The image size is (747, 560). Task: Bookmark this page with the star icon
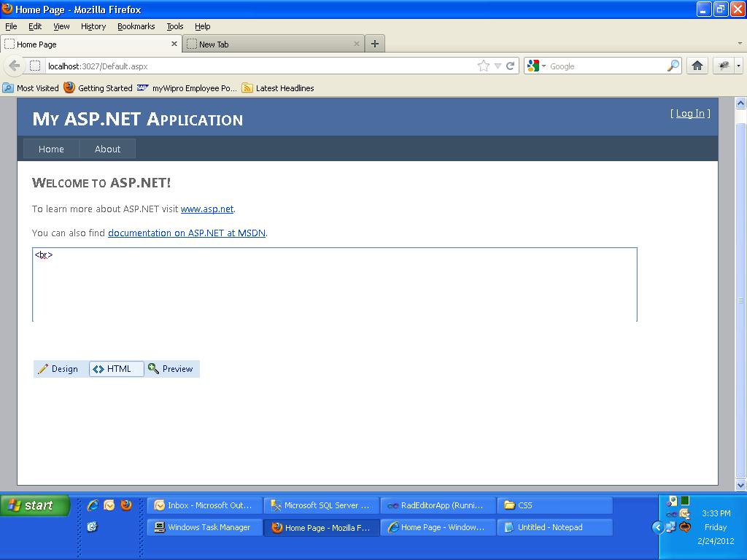(483, 66)
